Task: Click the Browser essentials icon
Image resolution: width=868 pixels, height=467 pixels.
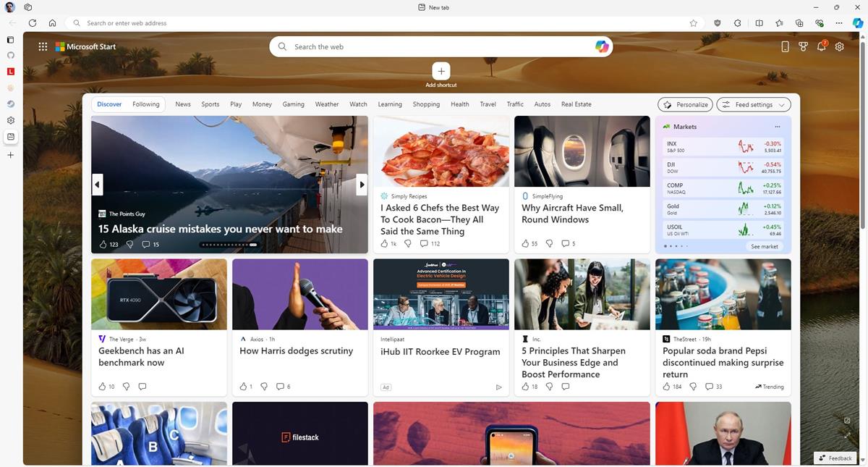Action: (819, 22)
